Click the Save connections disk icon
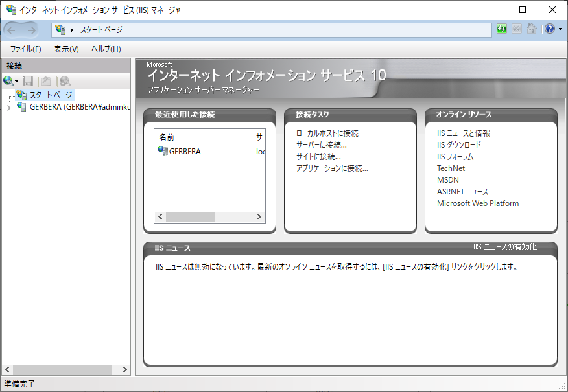Image resolution: width=568 pixels, height=392 pixels. pyautogui.click(x=28, y=81)
